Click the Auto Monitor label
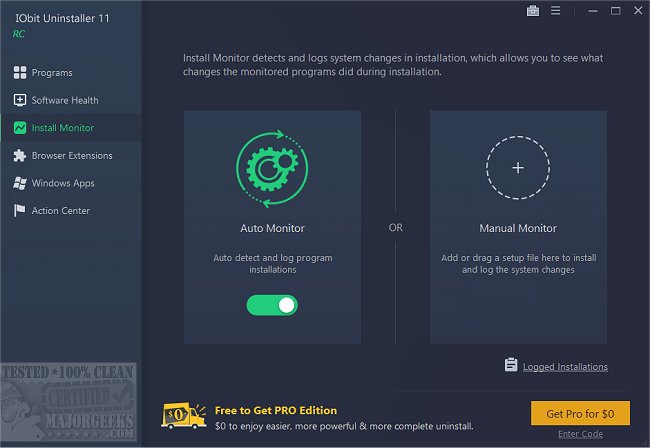Viewport: 650px width, 448px height. [272, 228]
